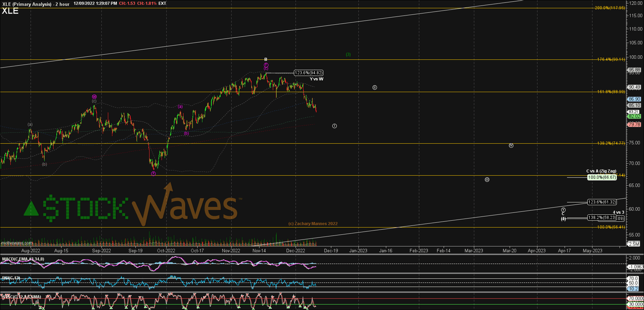Viewport: 644px width, 310px height.
Task: Click the red 79.78 price tag
Action: pos(634,124)
